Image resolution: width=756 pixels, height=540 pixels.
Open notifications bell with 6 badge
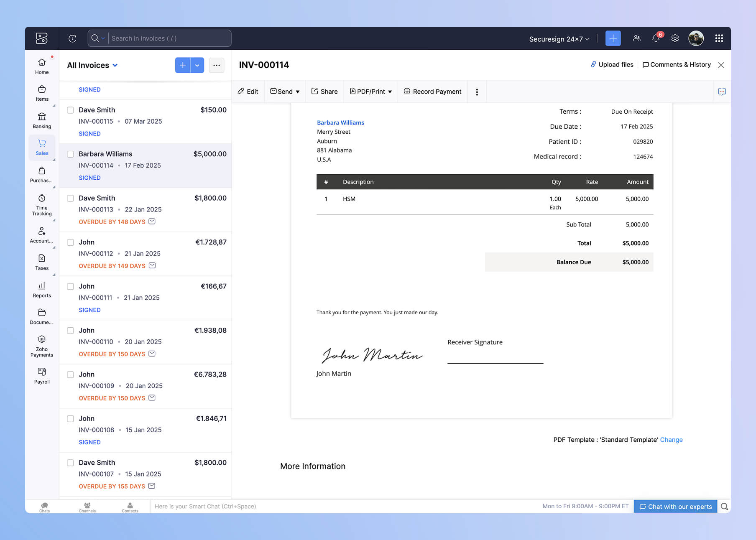(656, 38)
